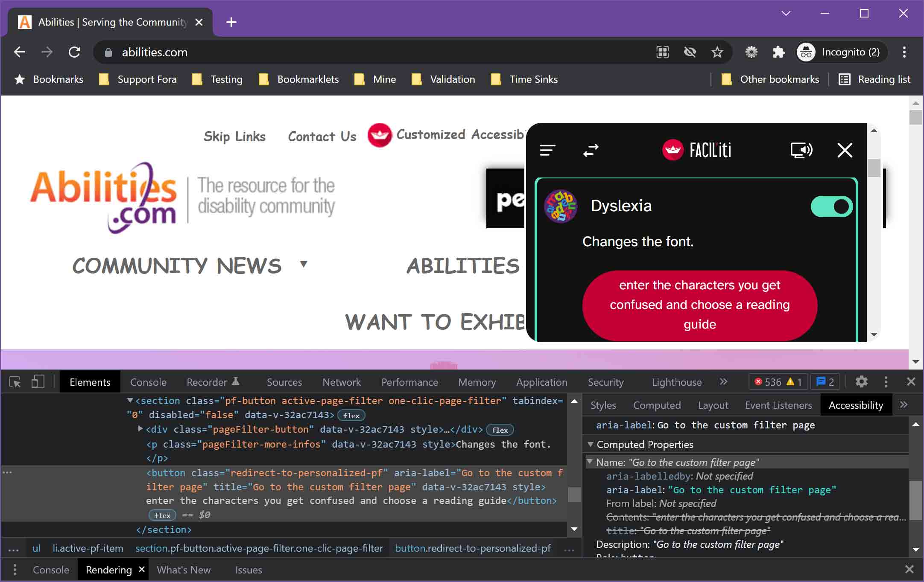Expand the div pageFilter-button node

pos(140,429)
